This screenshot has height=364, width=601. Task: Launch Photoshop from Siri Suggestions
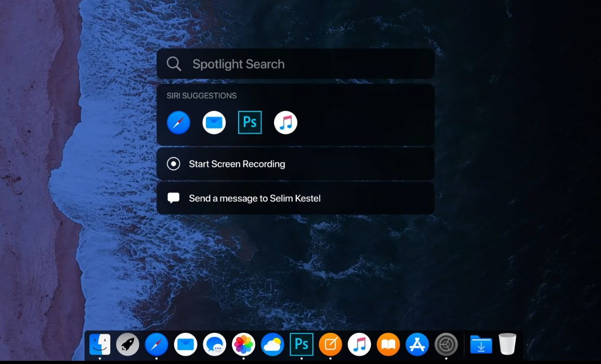click(250, 122)
